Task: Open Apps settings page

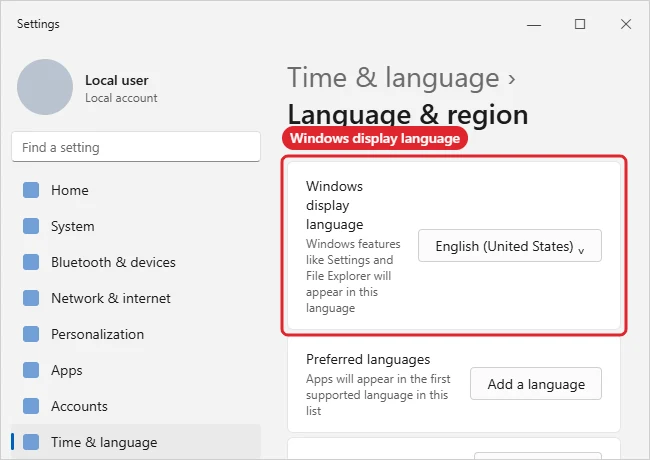Action: [136, 370]
